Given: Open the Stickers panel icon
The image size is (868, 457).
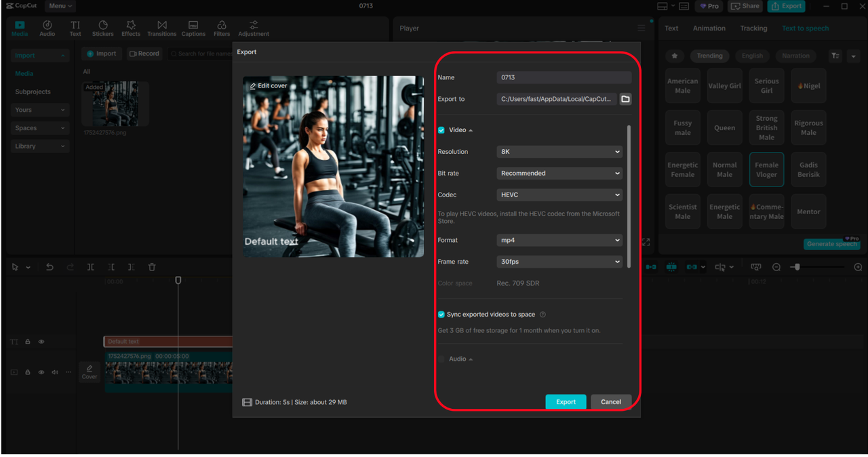Looking at the screenshot, I should [103, 26].
